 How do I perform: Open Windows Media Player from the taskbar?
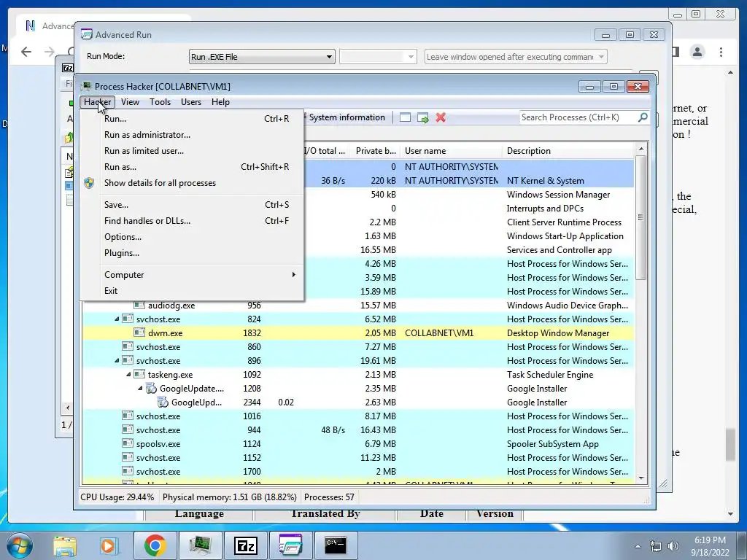(x=109, y=545)
